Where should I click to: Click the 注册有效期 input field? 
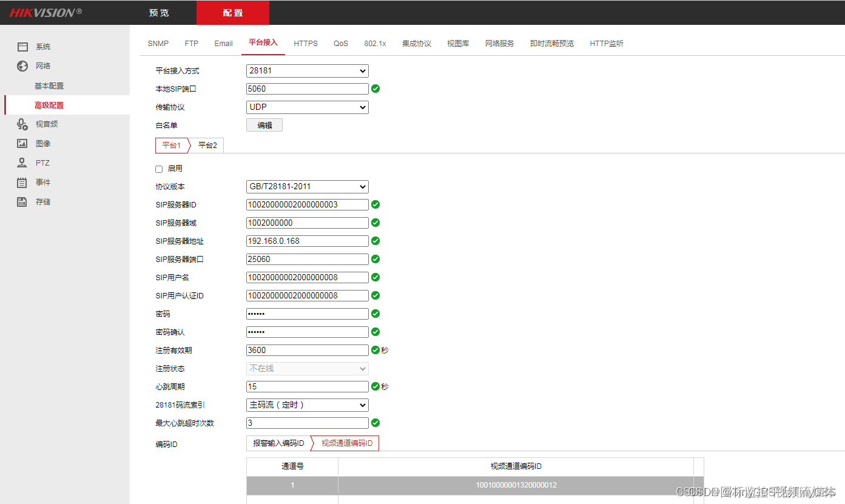coord(308,351)
